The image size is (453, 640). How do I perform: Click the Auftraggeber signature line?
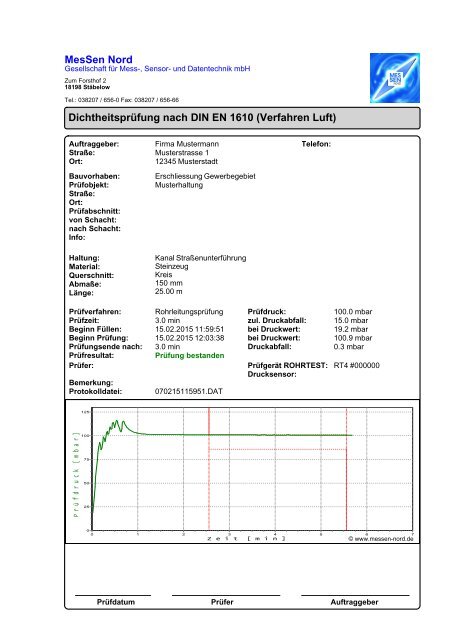pyautogui.click(x=355, y=596)
